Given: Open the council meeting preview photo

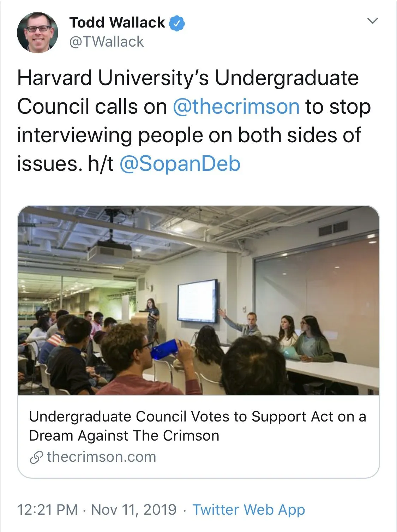Looking at the screenshot, I should (198, 300).
